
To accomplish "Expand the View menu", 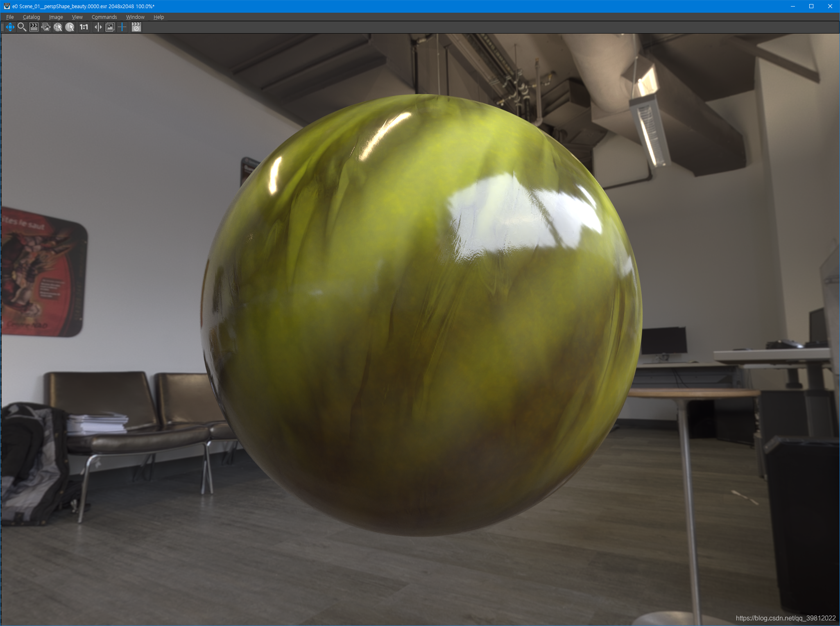I will pyautogui.click(x=77, y=17).
